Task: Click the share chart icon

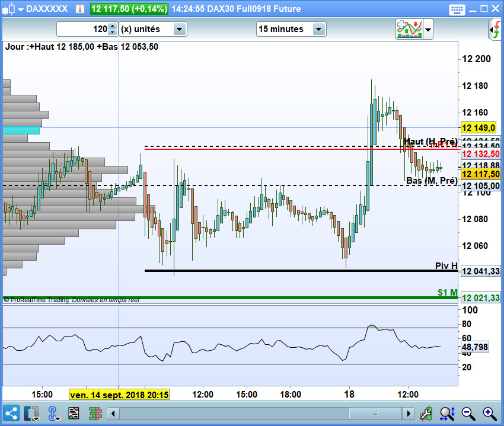Action: point(11,413)
